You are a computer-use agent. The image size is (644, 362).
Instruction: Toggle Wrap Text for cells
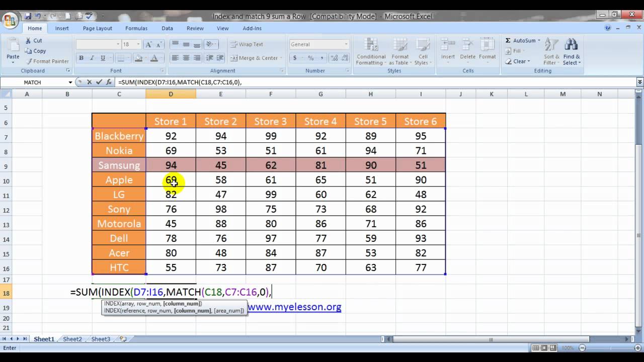(x=247, y=44)
